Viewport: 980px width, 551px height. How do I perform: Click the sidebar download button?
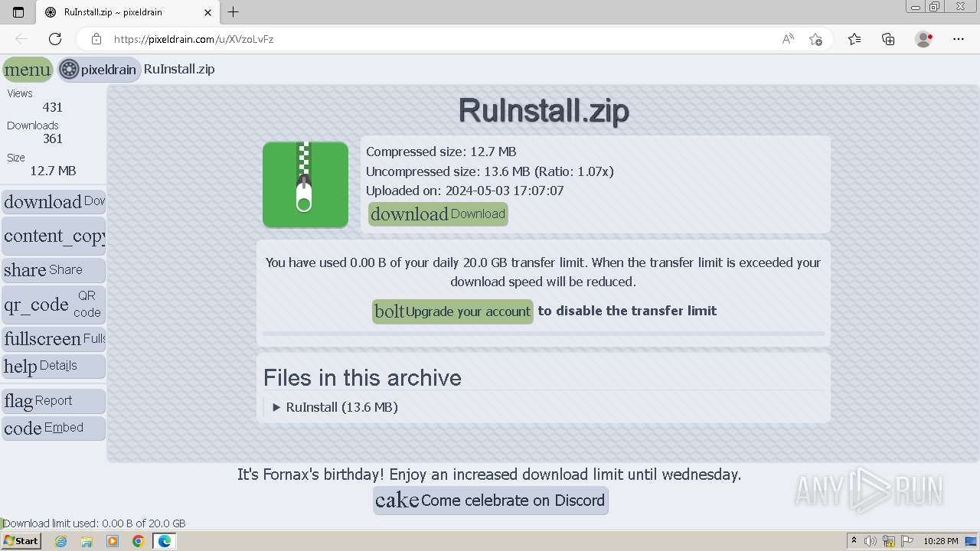54,202
